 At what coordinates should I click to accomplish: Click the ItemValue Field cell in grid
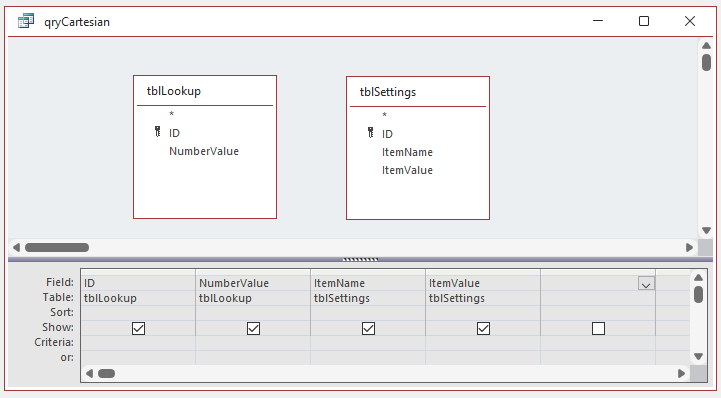[x=483, y=283]
